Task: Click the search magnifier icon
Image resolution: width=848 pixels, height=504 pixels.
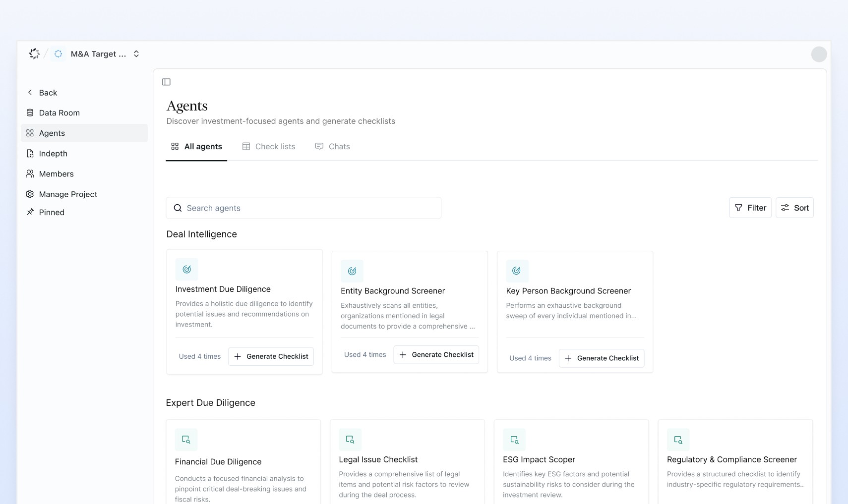Action: 178,208
